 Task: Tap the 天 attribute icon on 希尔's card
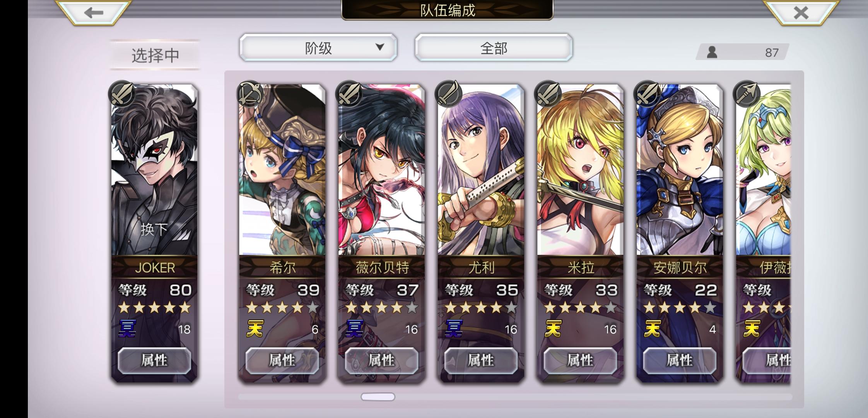[255, 329]
